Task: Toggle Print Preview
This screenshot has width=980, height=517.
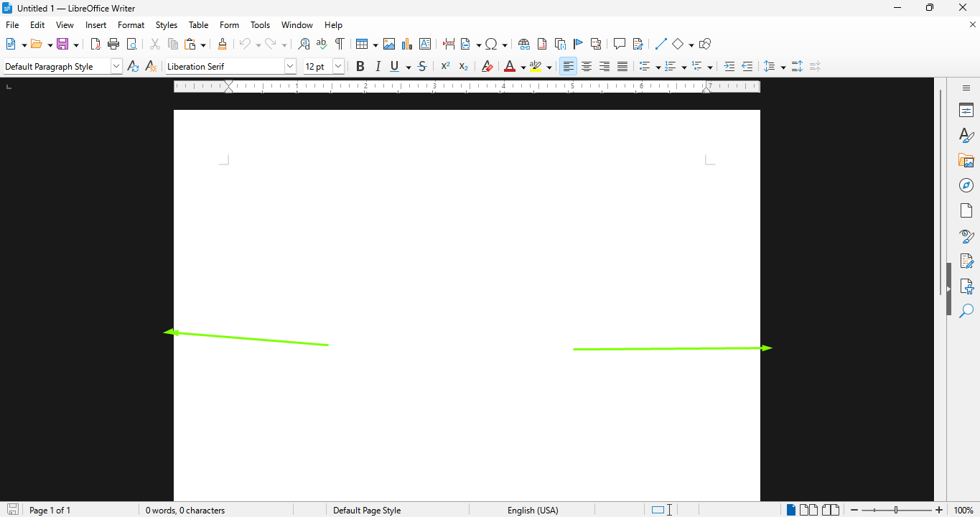Action: click(x=131, y=44)
